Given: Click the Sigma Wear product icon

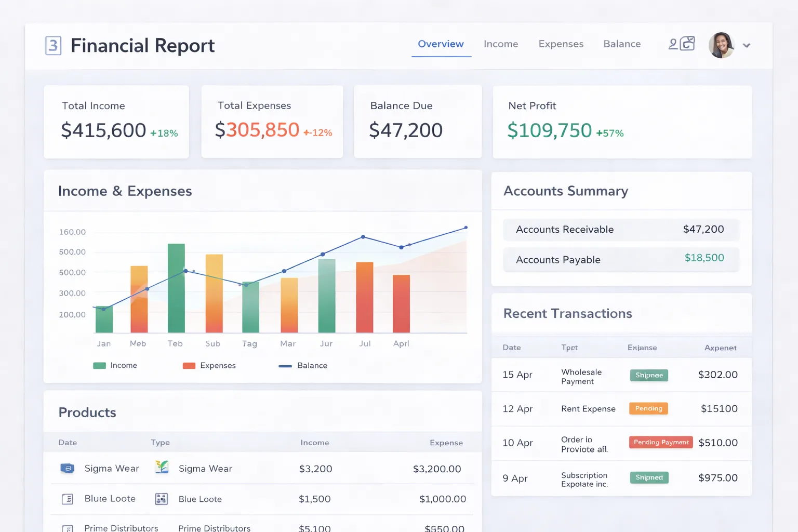Looking at the screenshot, I should click(68, 468).
